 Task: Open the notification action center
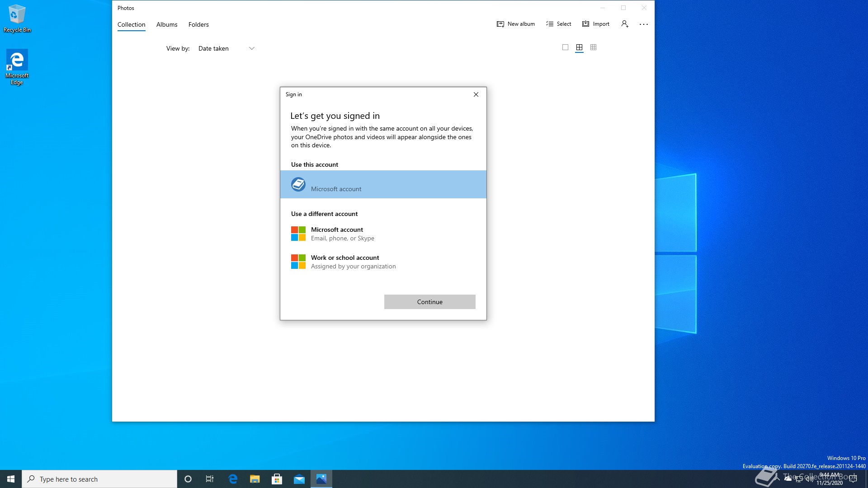[853, 479]
